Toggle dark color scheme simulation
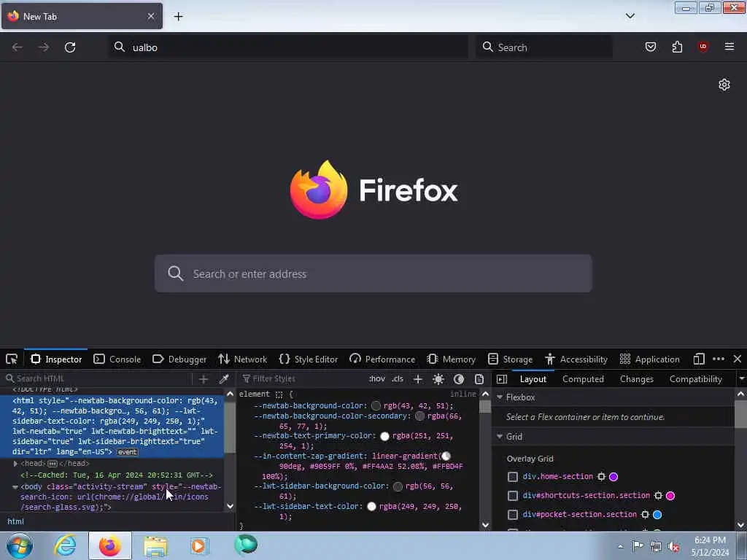Image resolution: width=747 pixels, height=560 pixels. pyautogui.click(x=459, y=379)
